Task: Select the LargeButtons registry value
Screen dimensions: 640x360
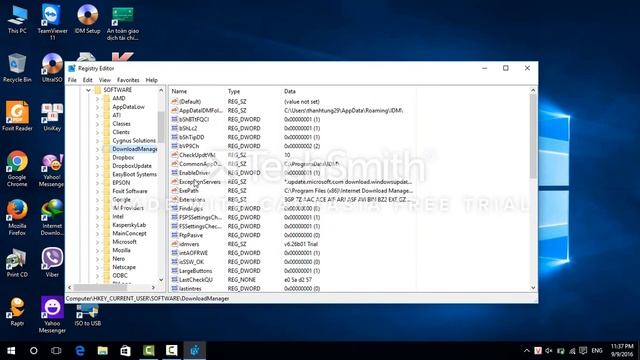Action: point(196,271)
